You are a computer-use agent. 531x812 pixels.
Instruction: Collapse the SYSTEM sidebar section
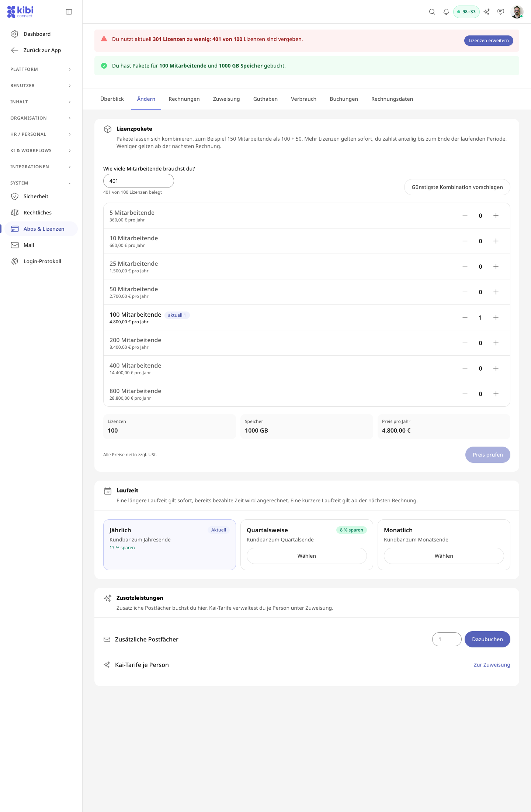[41, 183]
